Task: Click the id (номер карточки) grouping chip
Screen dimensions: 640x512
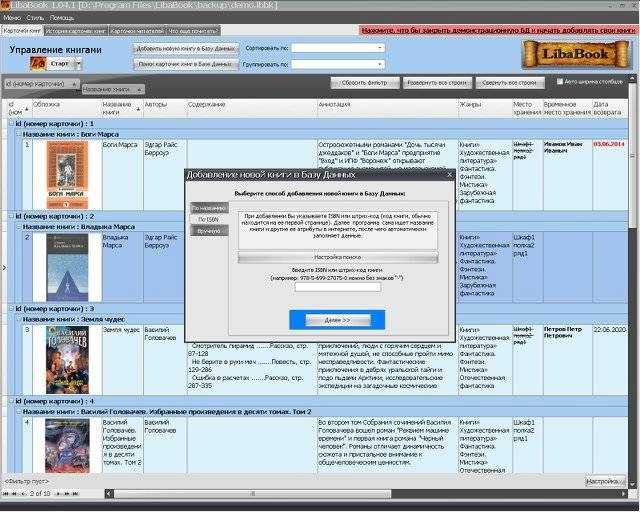Action: 42,84
